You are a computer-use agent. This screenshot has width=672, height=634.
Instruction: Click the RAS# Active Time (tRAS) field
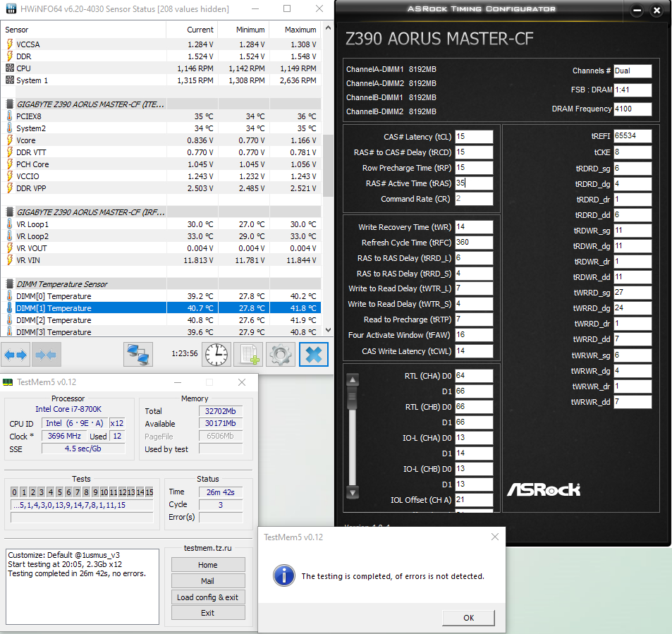(x=474, y=183)
